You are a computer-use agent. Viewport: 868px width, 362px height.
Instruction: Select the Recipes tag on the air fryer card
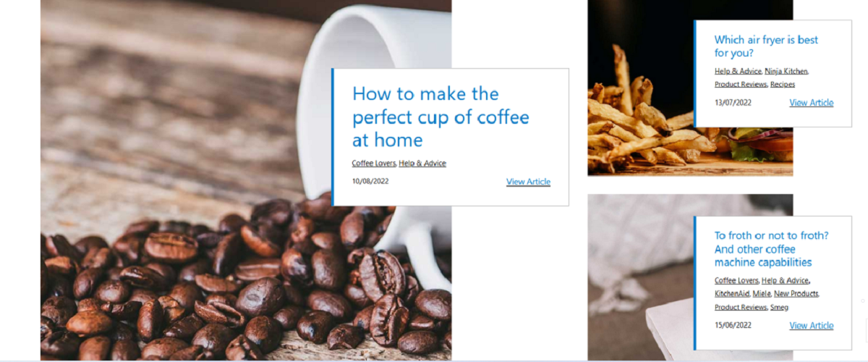point(783,84)
